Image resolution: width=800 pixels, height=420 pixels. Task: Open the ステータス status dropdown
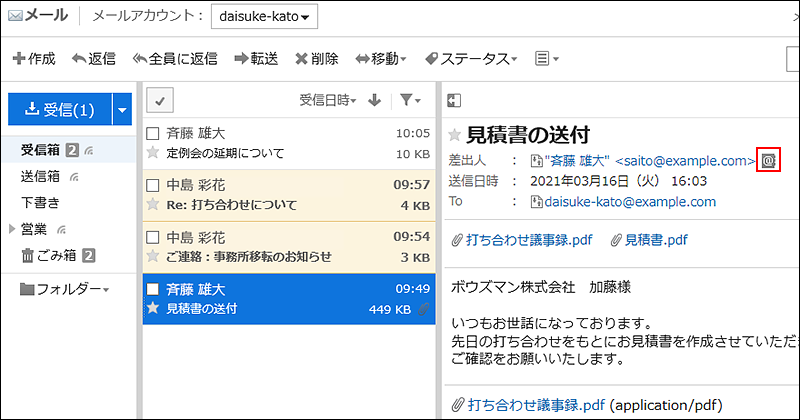[x=471, y=59]
